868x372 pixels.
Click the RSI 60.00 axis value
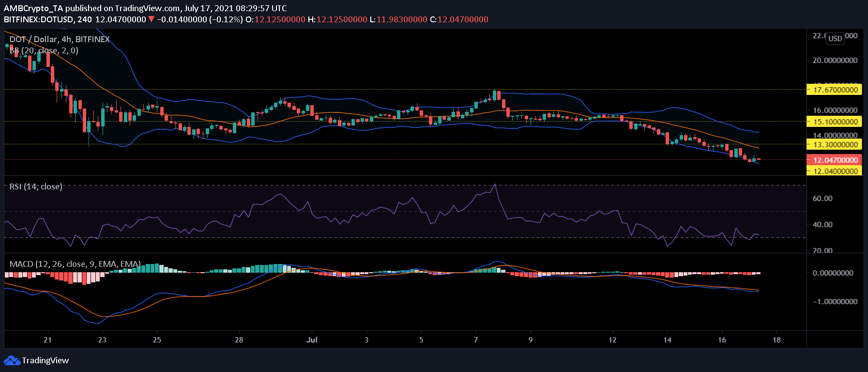click(822, 198)
